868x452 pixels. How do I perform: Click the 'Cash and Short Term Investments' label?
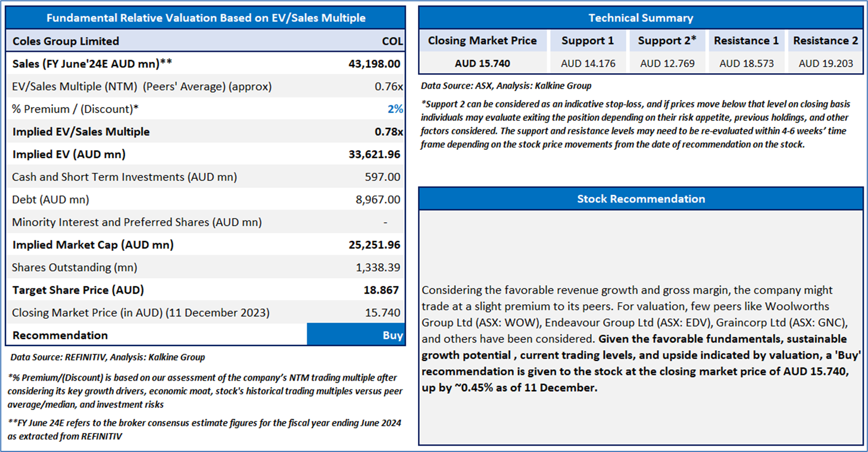(x=124, y=177)
